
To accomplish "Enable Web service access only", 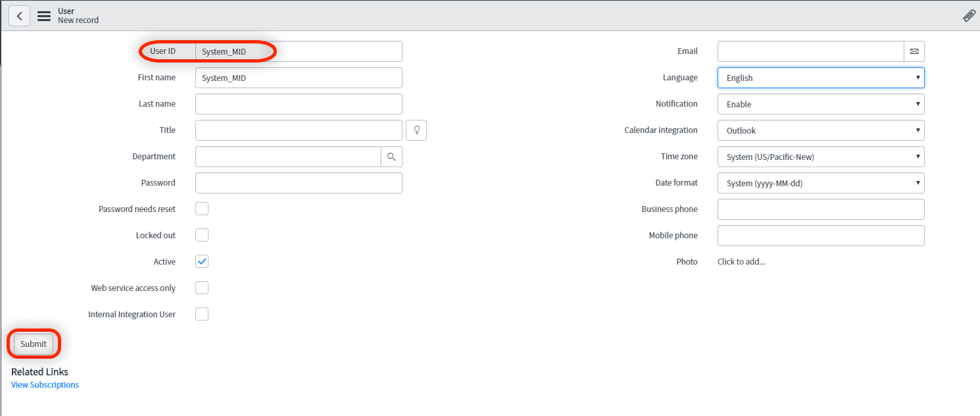I will coord(202,288).
